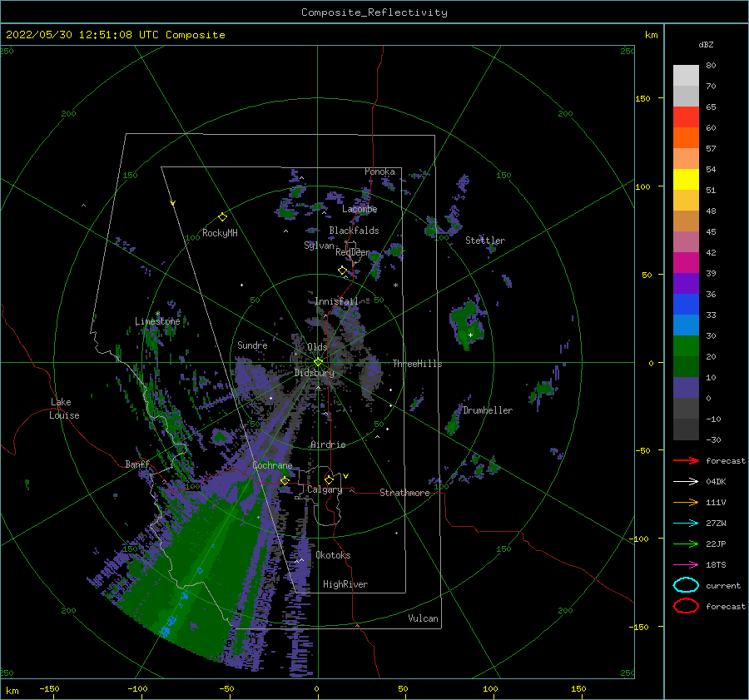Click the 45 dBZ pink legend swatch
The height and width of the screenshot is (700, 749).
[686, 241]
